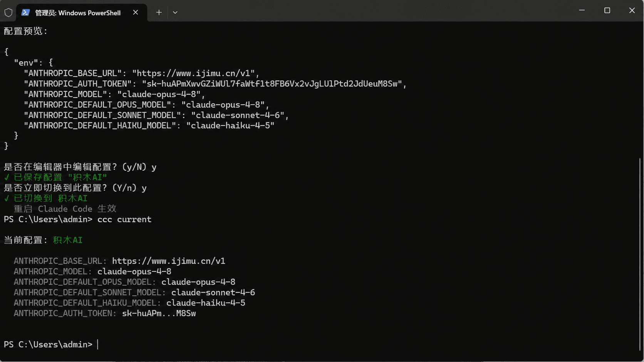The height and width of the screenshot is (362, 644).
Task: Close the Windows PowerShell tab
Action: point(136,12)
